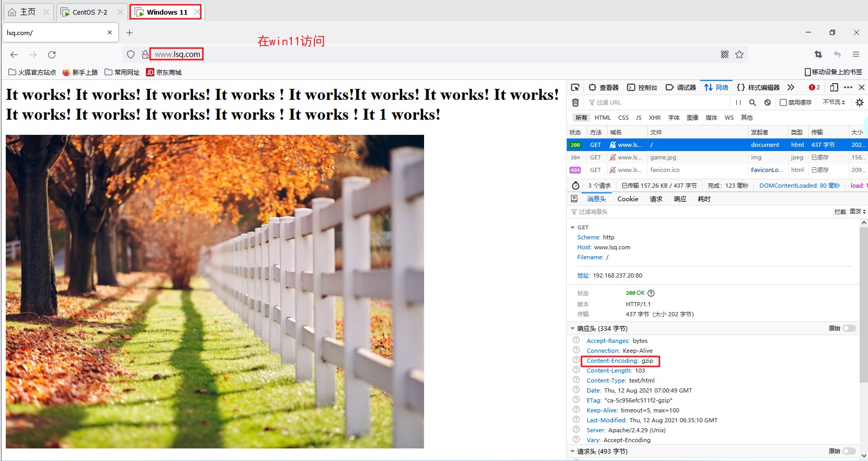This screenshot has width=868, height=461.
Task: Open the 常用网址 bookmarks folder
Action: point(122,72)
